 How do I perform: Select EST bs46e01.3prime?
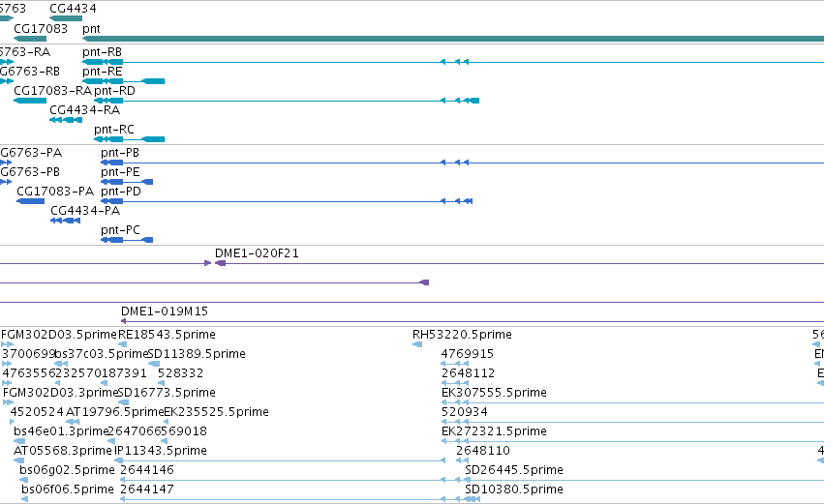[x=19, y=441]
